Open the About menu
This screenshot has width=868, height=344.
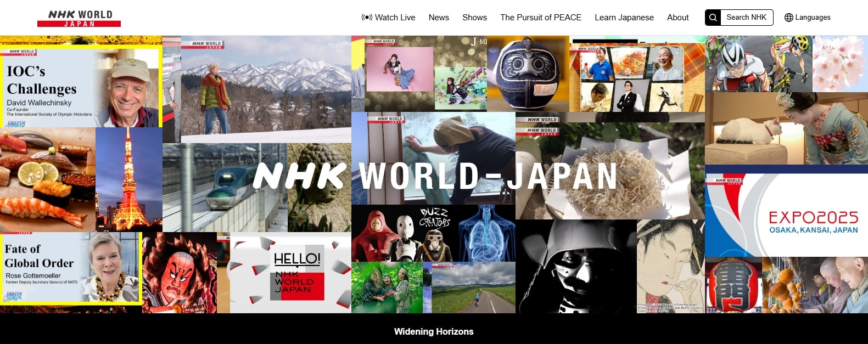point(677,18)
